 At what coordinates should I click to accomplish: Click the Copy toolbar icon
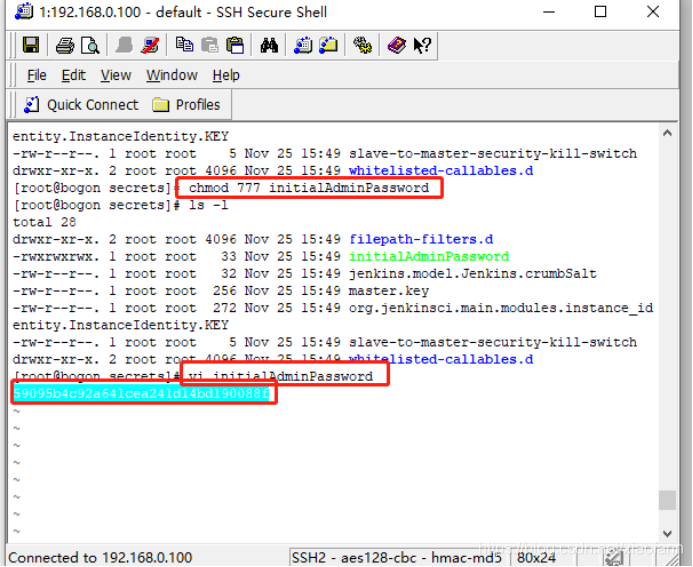[x=184, y=45]
